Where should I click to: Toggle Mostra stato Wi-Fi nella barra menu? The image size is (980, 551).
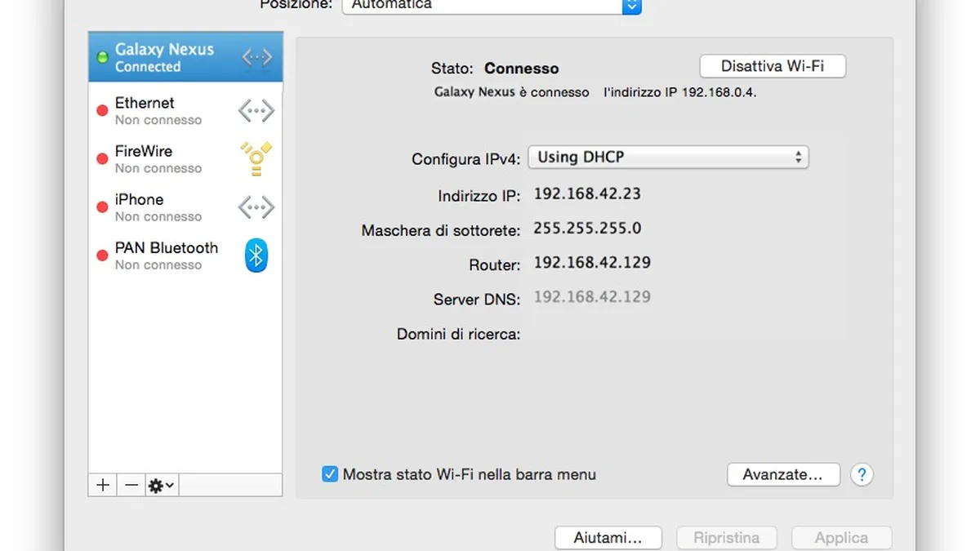330,473
